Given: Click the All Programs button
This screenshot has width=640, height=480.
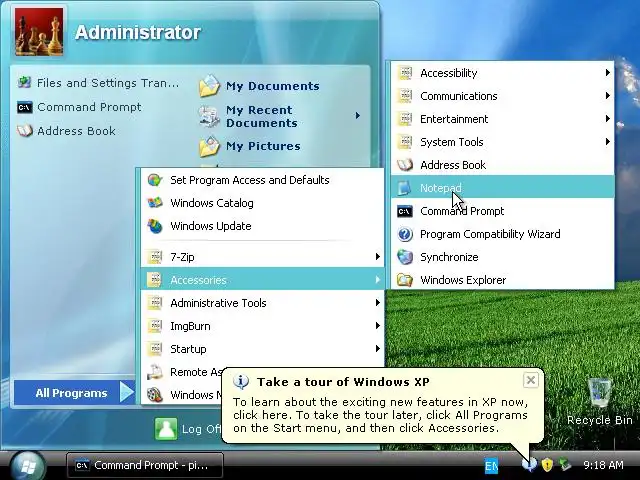Looking at the screenshot, I should click(x=75, y=392).
